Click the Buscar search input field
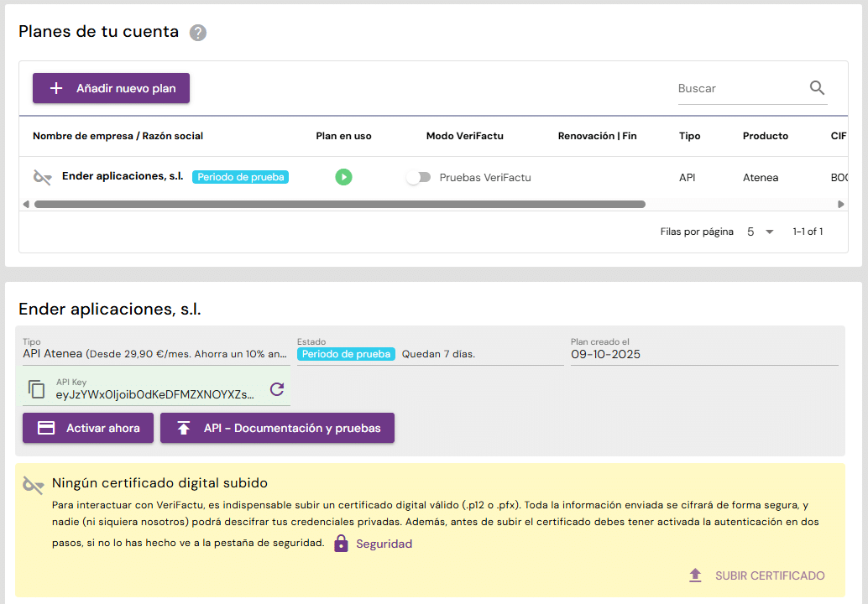This screenshot has height=604, width=868. 739,88
